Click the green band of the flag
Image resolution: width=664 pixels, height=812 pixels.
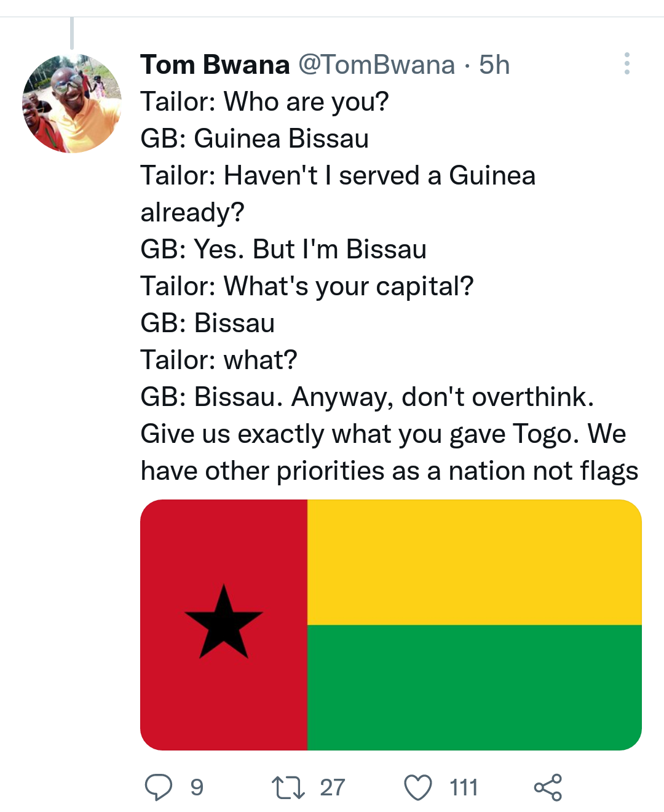click(x=473, y=687)
